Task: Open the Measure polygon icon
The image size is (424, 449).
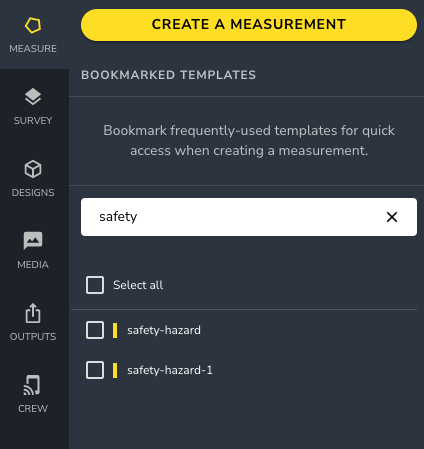Action: coord(33,25)
